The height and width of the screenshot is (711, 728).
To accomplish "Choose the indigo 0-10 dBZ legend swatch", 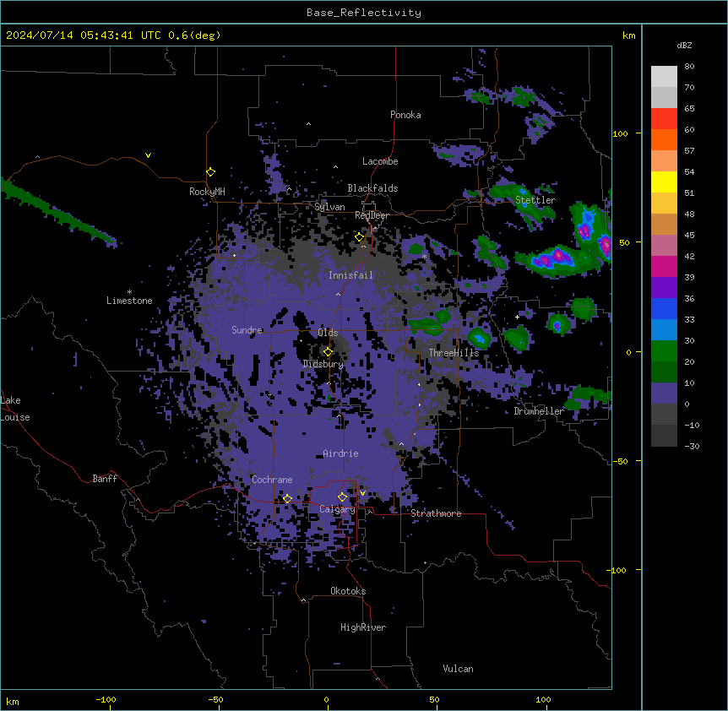I will [x=664, y=393].
